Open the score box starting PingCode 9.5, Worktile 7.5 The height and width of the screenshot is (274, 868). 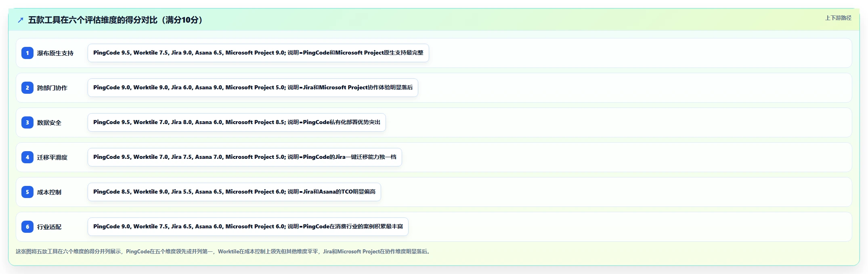tap(258, 53)
